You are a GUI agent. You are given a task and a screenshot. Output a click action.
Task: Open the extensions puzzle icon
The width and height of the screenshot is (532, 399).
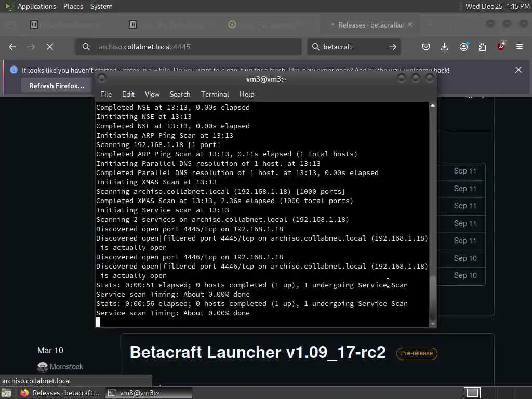pos(482,47)
